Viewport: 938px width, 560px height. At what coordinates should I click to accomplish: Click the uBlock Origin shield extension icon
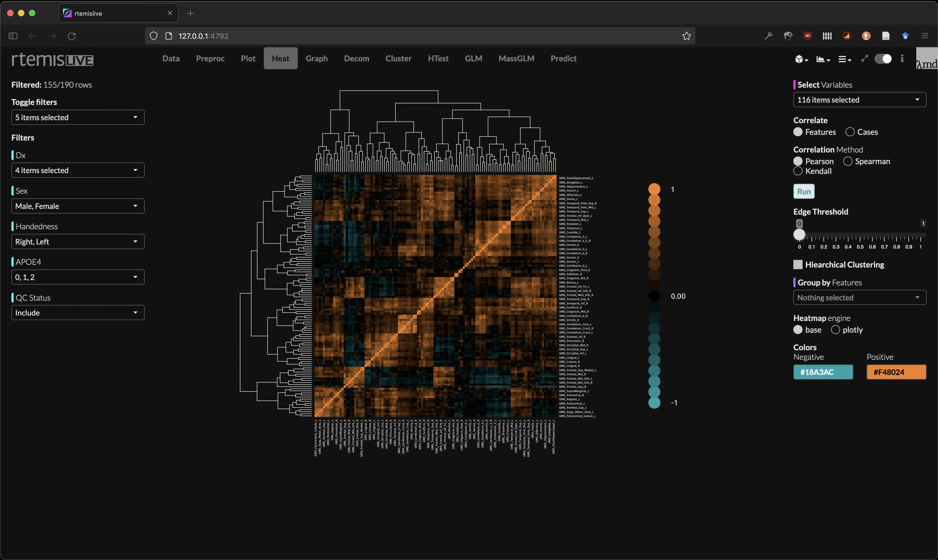(807, 36)
